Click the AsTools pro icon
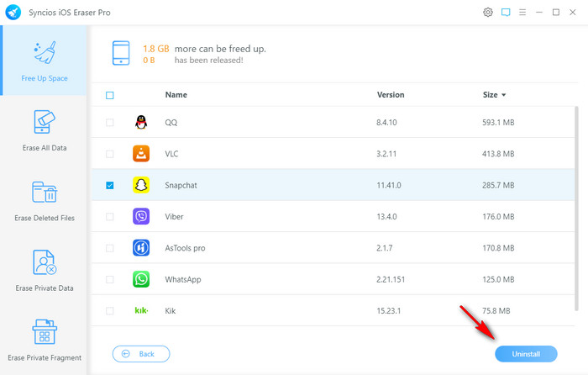This screenshot has width=588, height=375. tap(141, 248)
